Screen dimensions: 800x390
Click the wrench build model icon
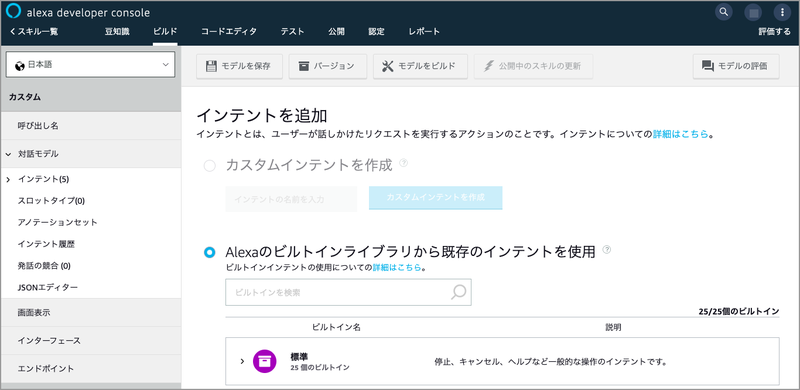(388, 66)
